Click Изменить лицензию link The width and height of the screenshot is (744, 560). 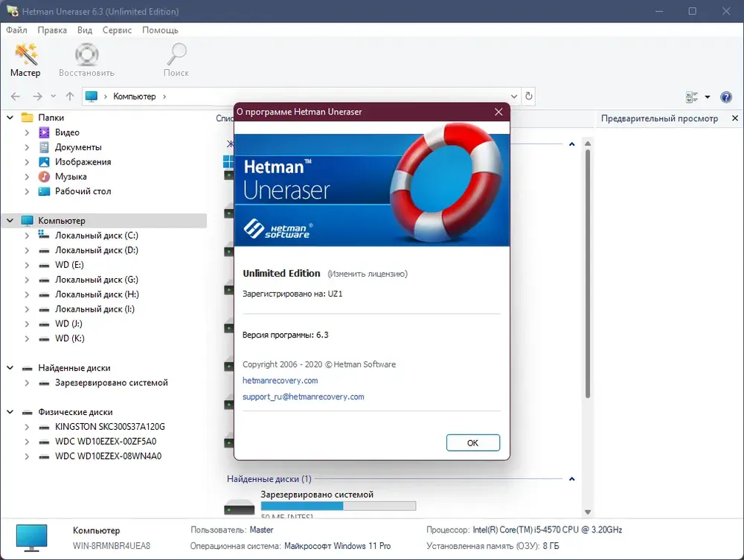[x=368, y=274]
